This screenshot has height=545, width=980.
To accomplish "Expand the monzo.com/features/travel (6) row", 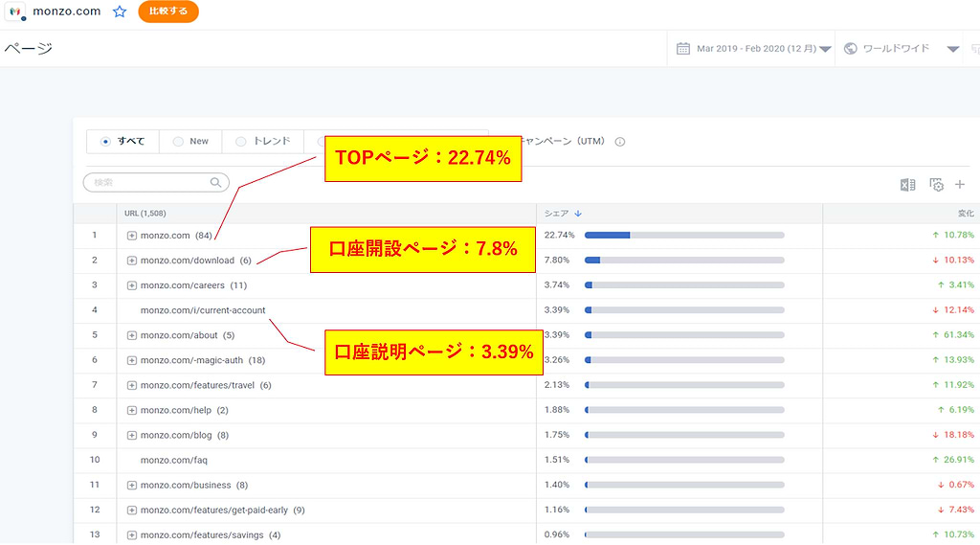I will click(x=132, y=385).
